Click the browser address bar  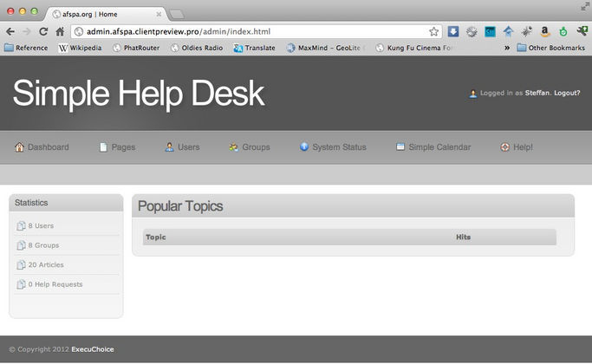click(x=251, y=31)
